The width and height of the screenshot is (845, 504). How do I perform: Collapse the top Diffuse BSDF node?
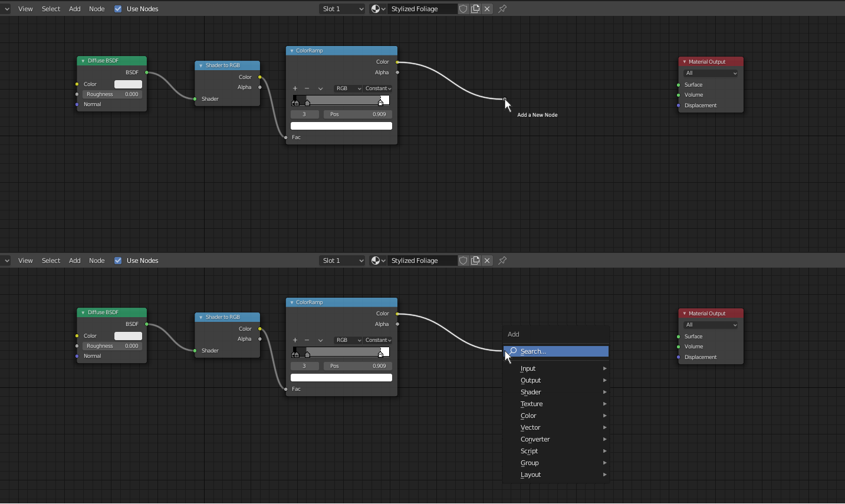click(x=83, y=61)
